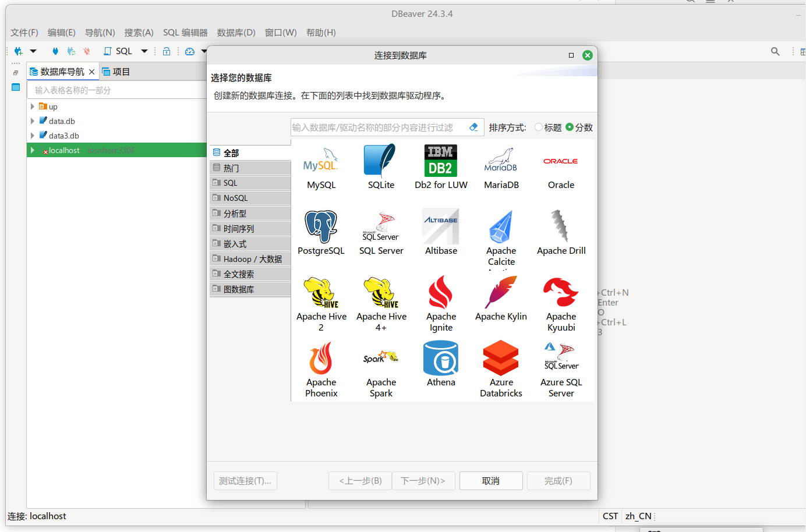Screen dimensions: 806x532
Task: Open the 搜索(A) menu
Action: [x=139, y=33]
